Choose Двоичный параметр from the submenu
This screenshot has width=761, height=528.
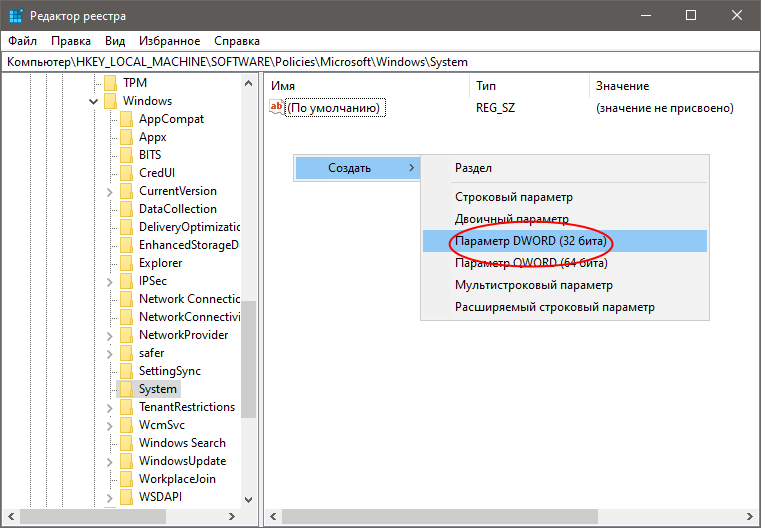[565, 219]
